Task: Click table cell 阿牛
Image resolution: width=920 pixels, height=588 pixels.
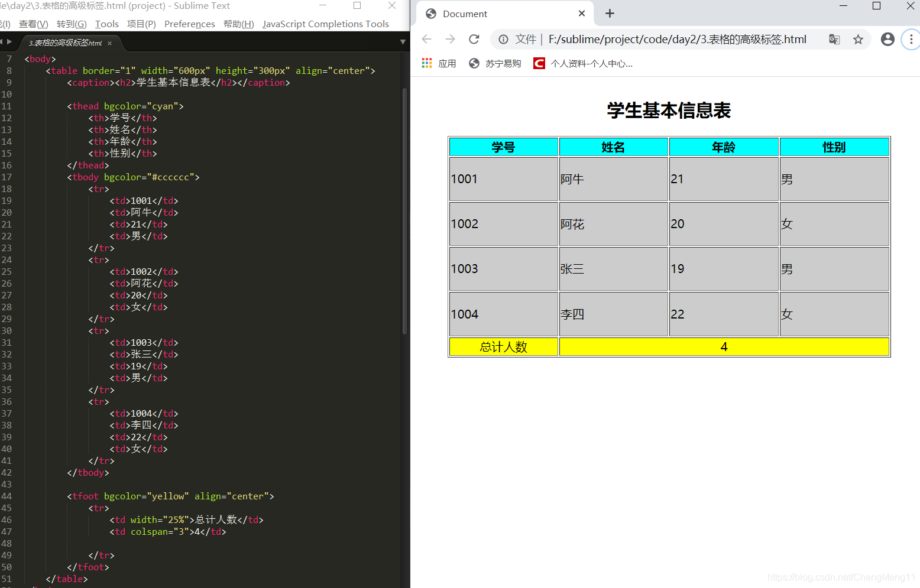Action: tap(614, 179)
